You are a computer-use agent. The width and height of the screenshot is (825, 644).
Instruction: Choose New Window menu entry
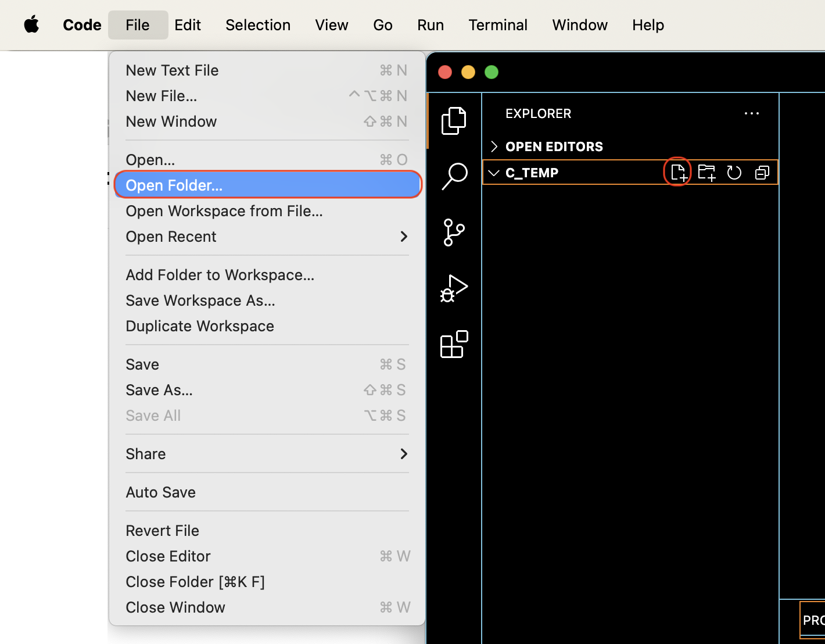coord(267,121)
